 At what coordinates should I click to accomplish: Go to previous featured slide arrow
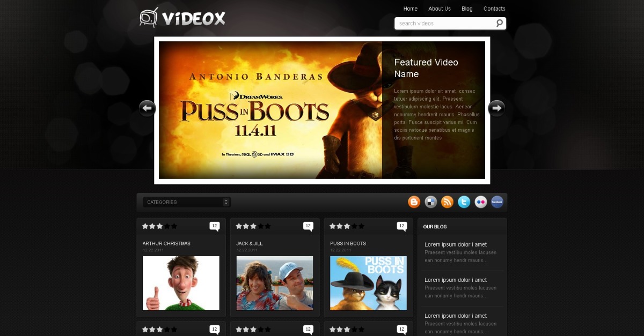147,109
